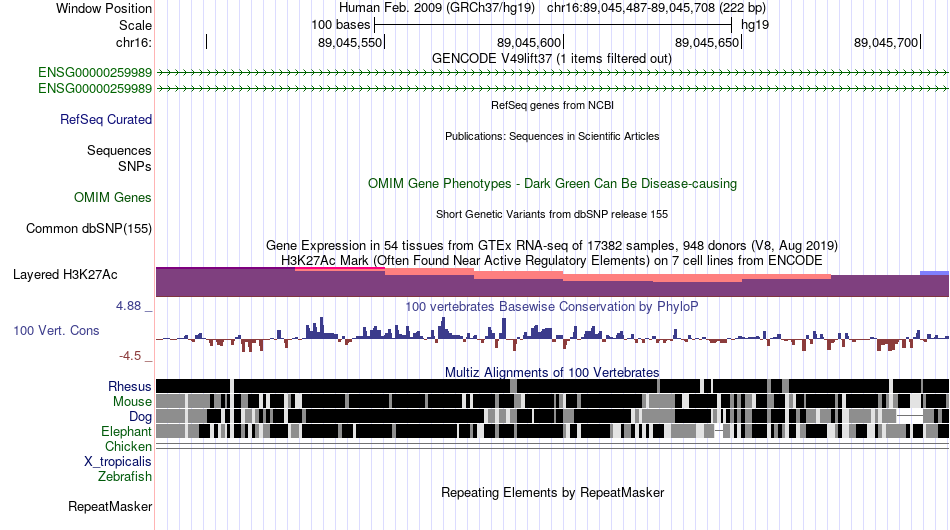Screen dimensions: 950x530
Task: Click the 100 bases scale bar
Action: click(x=553, y=25)
